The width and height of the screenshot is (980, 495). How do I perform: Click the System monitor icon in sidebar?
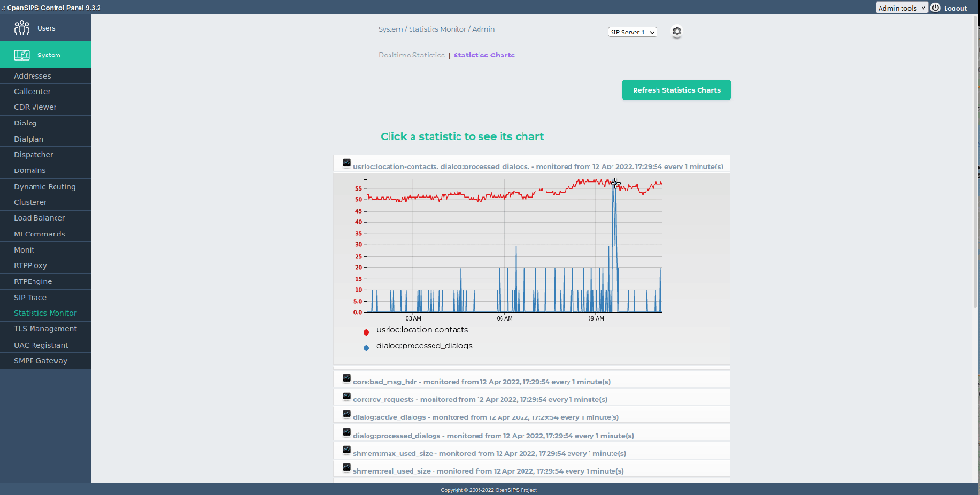(x=22, y=55)
